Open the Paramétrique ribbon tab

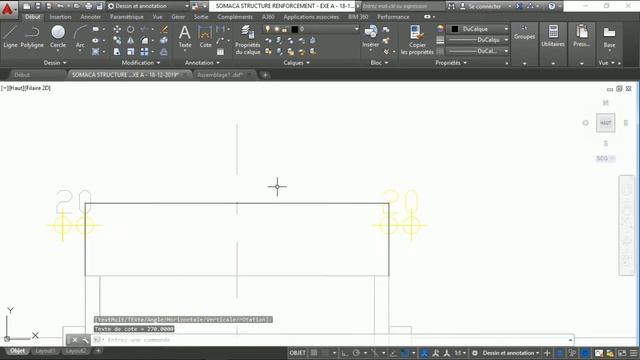pyautogui.click(x=127, y=17)
